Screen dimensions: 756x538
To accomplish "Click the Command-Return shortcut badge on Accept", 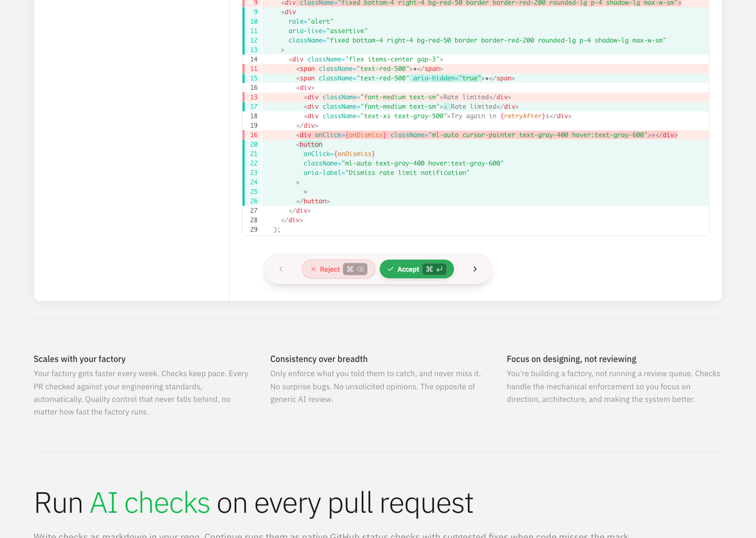I will (434, 269).
